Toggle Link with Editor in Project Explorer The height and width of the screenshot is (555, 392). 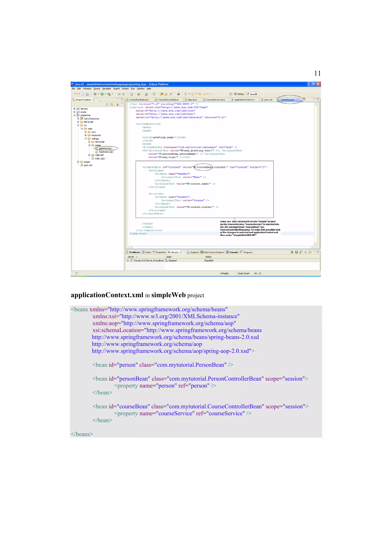(112, 104)
